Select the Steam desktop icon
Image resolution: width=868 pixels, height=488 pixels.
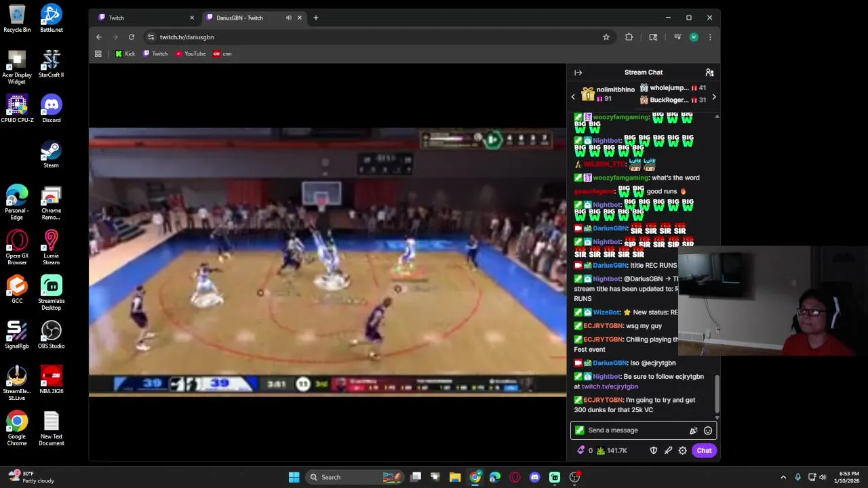point(52,155)
